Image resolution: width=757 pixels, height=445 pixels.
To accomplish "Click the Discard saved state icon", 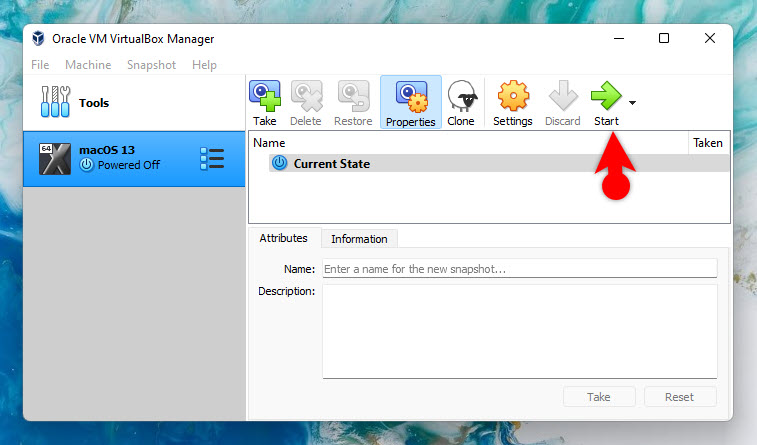I will (562, 96).
